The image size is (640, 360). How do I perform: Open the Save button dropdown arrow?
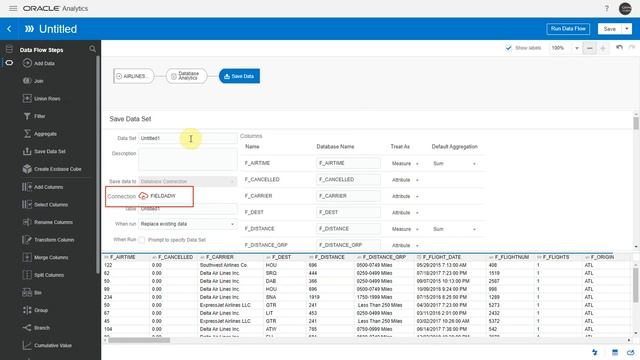(627, 29)
